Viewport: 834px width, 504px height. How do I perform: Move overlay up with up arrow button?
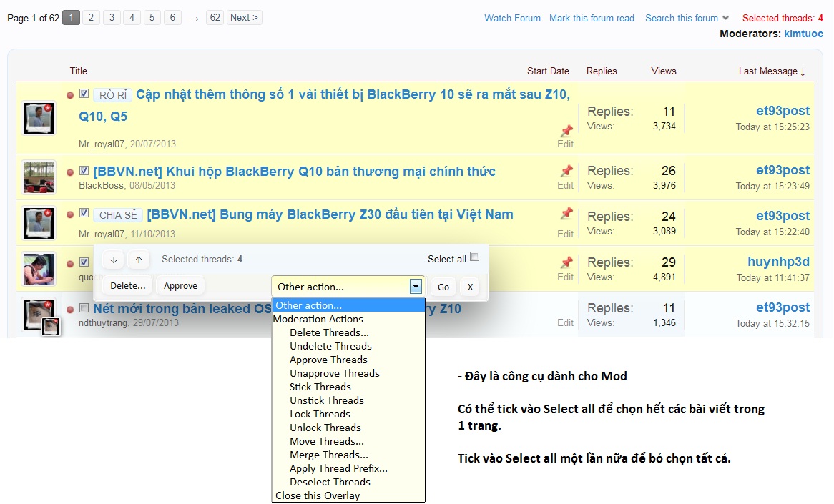tap(139, 260)
